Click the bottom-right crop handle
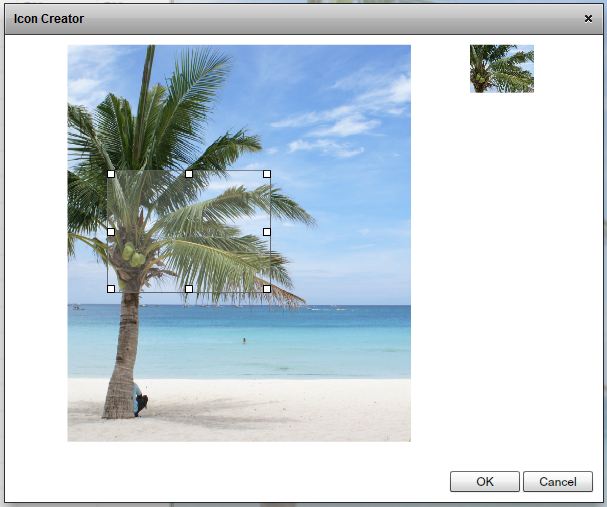Image resolution: width=607 pixels, height=507 pixels. [267, 288]
